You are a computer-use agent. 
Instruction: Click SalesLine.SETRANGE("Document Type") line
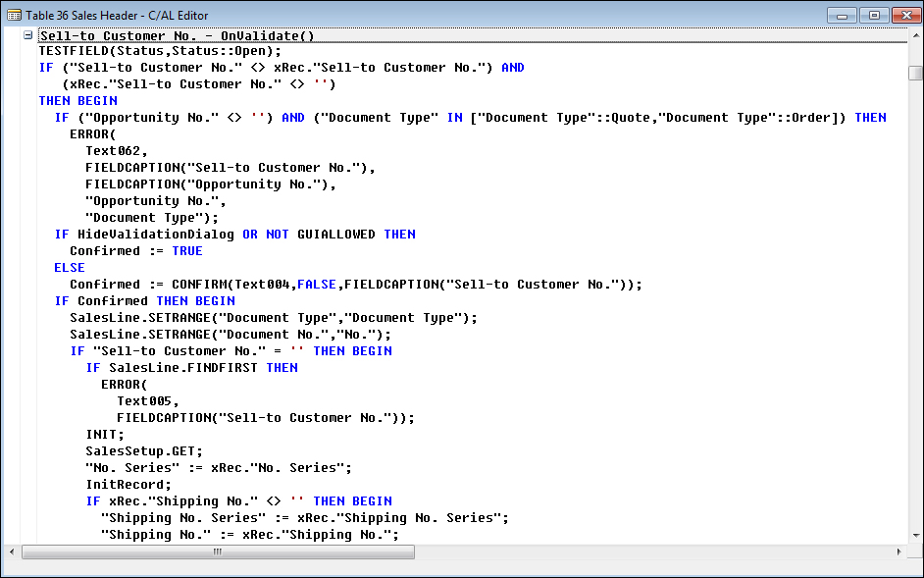click(274, 318)
